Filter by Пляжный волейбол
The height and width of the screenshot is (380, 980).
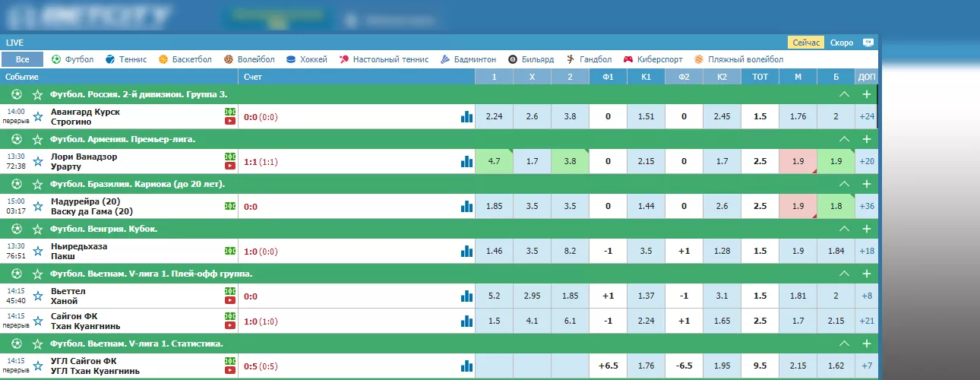738,59
